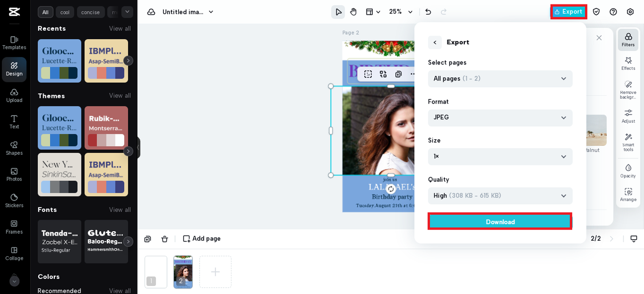This screenshot has height=294, width=644.
Task: Open the Collage panel
Action: 14,253
